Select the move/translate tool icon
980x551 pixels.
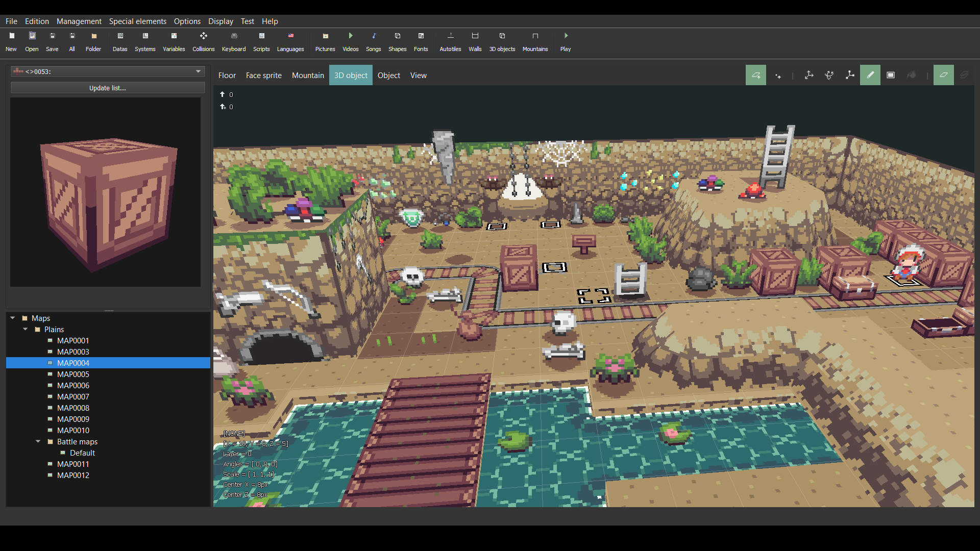pyautogui.click(x=808, y=74)
